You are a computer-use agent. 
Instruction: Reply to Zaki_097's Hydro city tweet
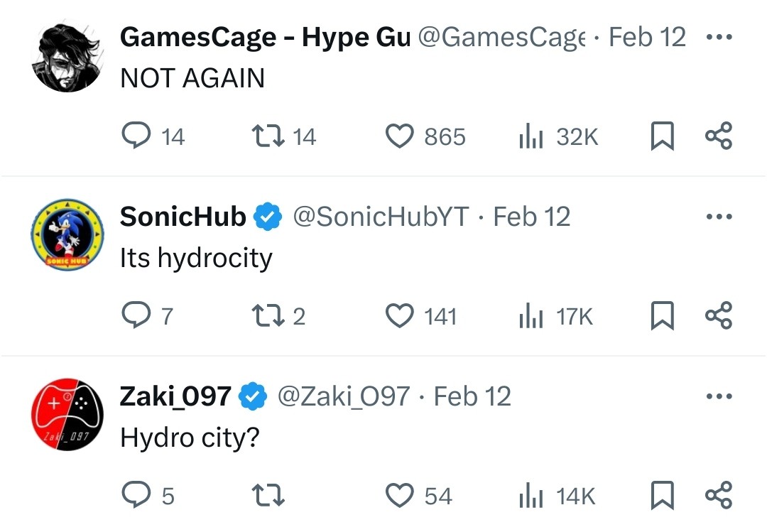click(x=136, y=495)
